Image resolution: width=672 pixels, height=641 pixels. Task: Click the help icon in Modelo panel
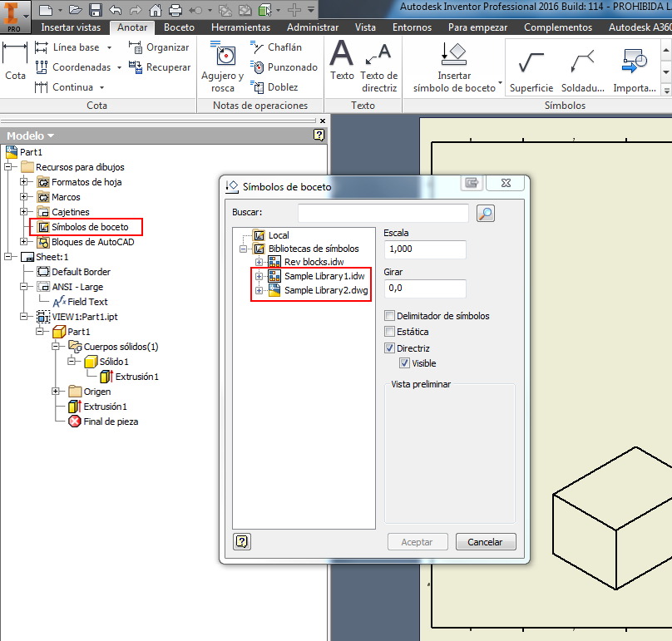319,136
